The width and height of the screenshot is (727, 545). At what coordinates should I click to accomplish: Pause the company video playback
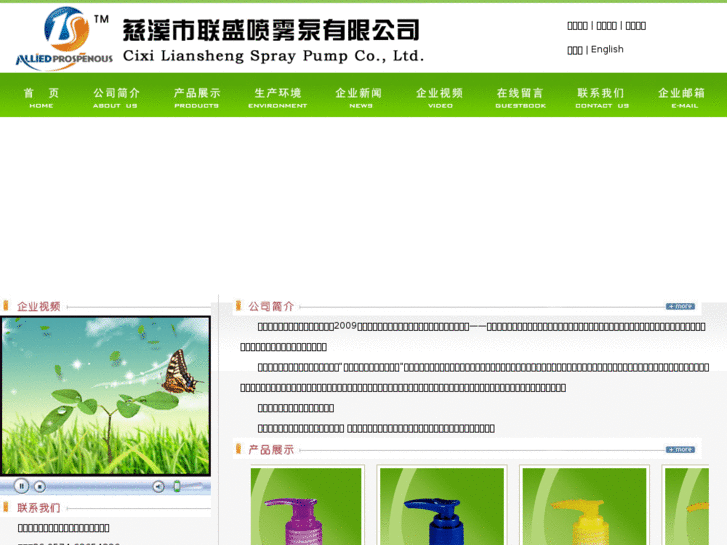click(21, 486)
